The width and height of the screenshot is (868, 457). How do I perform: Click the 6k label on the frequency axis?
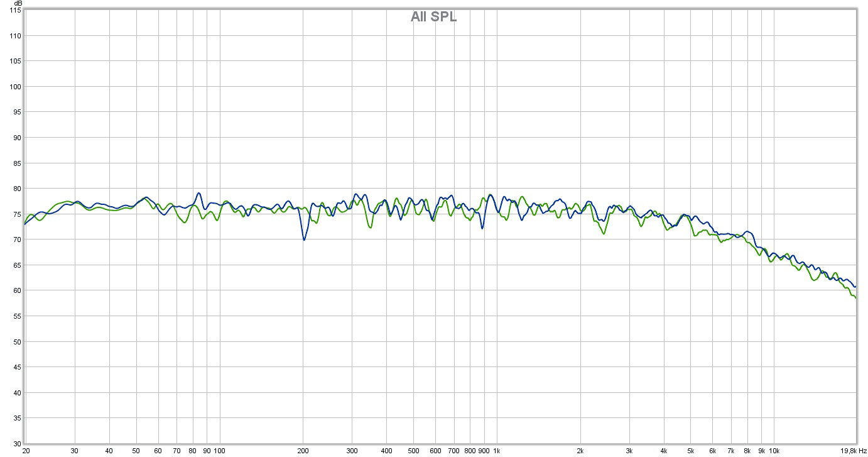713,451
